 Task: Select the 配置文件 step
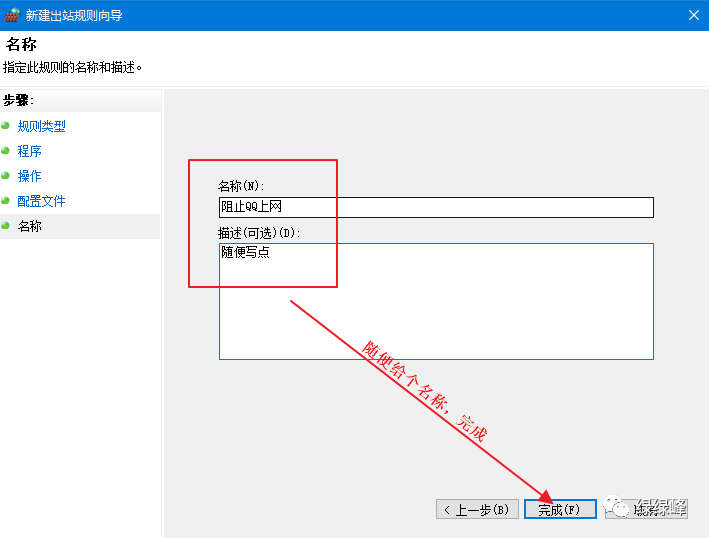pos(42,201)
